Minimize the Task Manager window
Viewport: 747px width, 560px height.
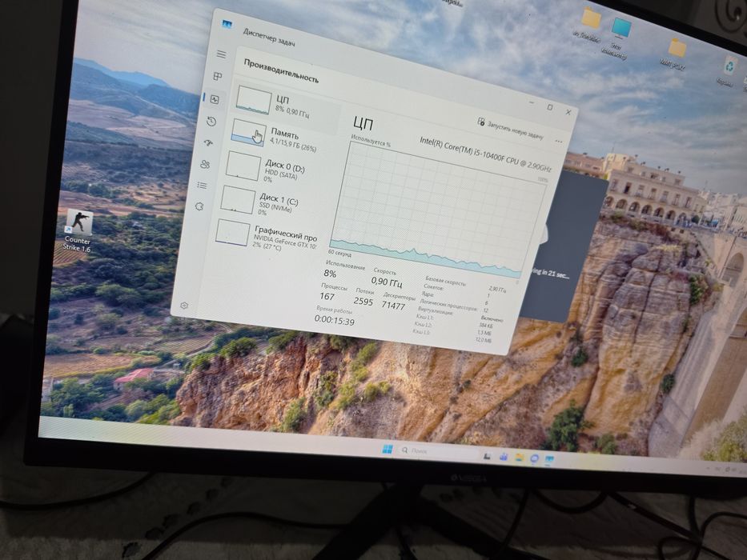(532, 102)
